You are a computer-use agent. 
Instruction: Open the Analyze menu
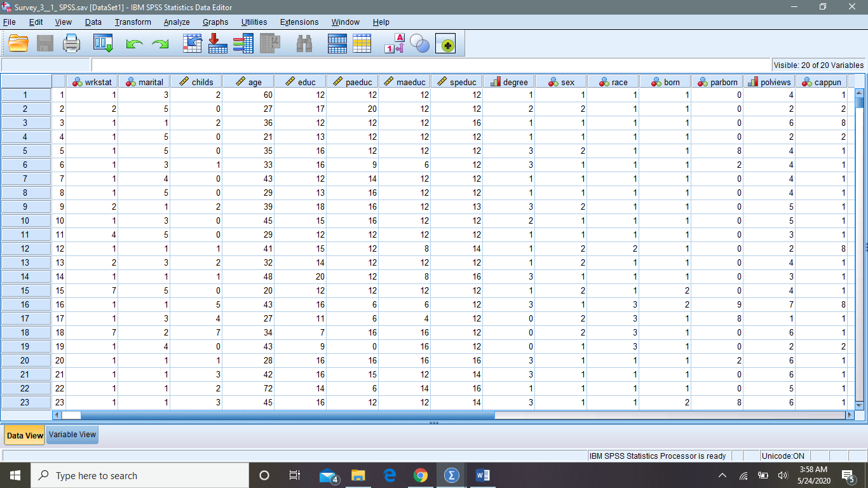[176, 22]
